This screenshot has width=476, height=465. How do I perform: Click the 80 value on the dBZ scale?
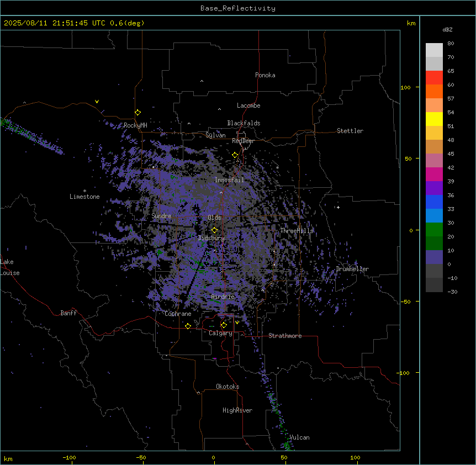[451, 44]
